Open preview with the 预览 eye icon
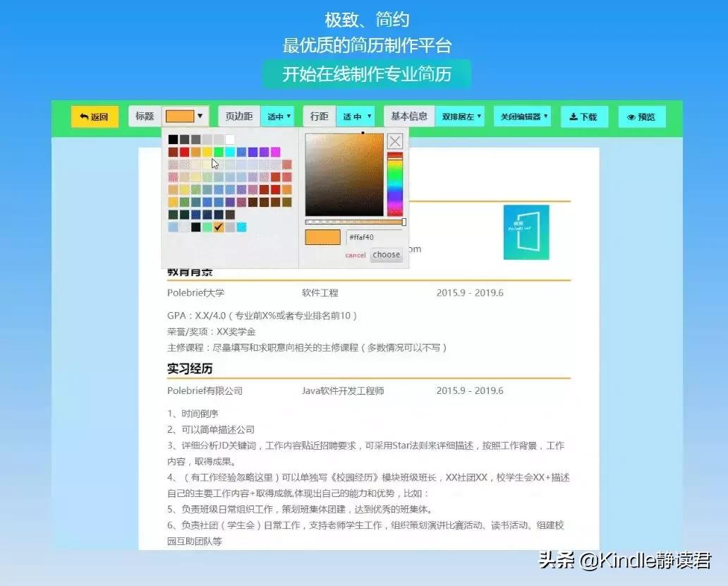This screenshot has height=586, width=728. [x=641, y=116]
